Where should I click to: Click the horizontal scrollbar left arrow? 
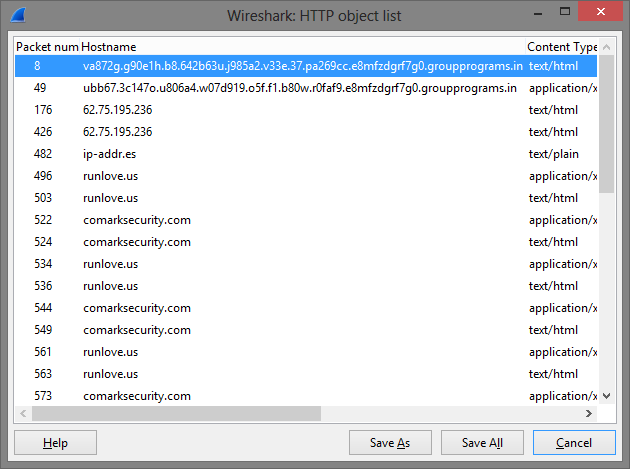pos(23,414)
